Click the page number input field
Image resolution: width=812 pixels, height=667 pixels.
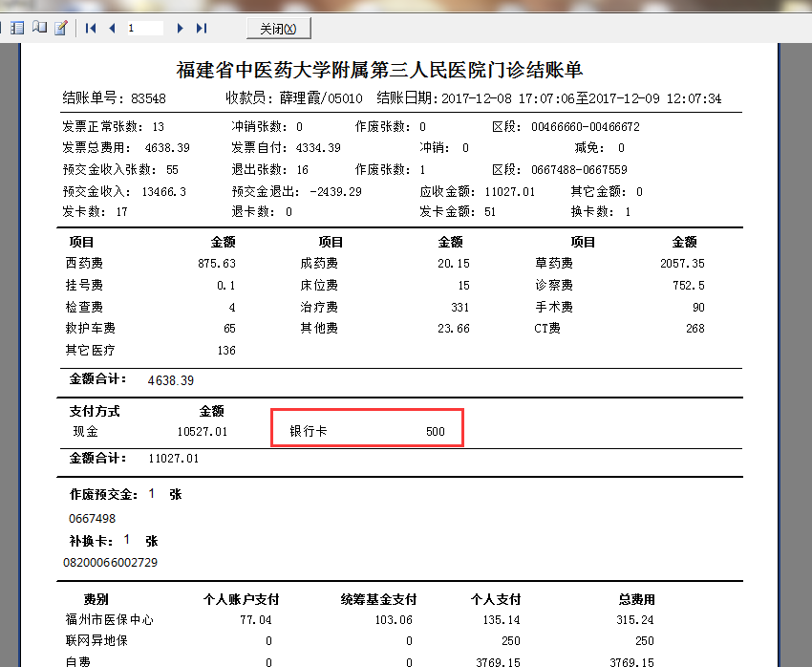(x=144, y=28)
